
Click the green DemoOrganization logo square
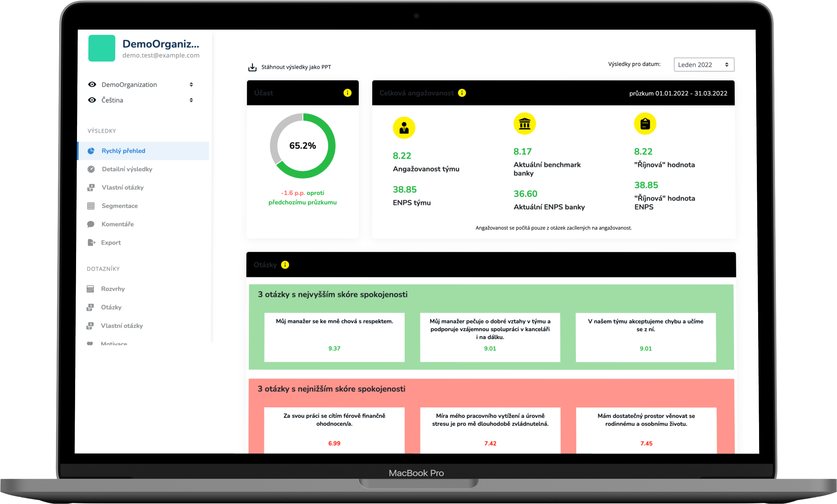(x=101, y=48)
